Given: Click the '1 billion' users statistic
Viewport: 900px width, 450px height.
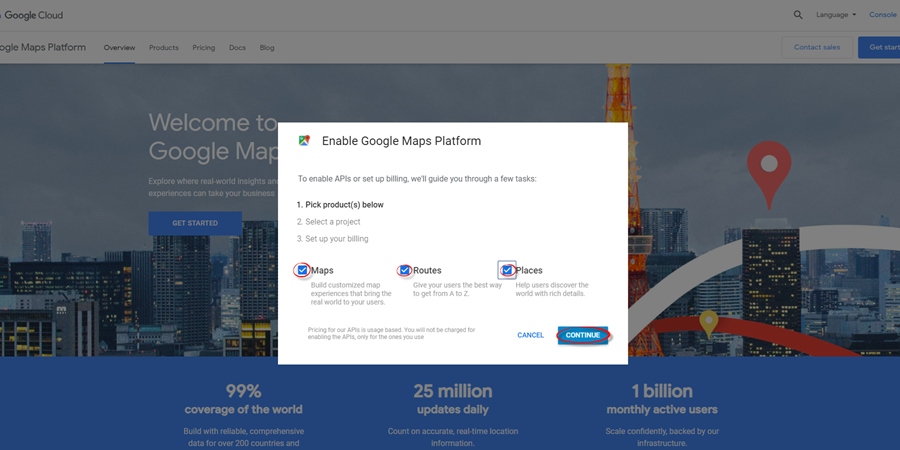Looking at the screenshot, I should point(662,391).
